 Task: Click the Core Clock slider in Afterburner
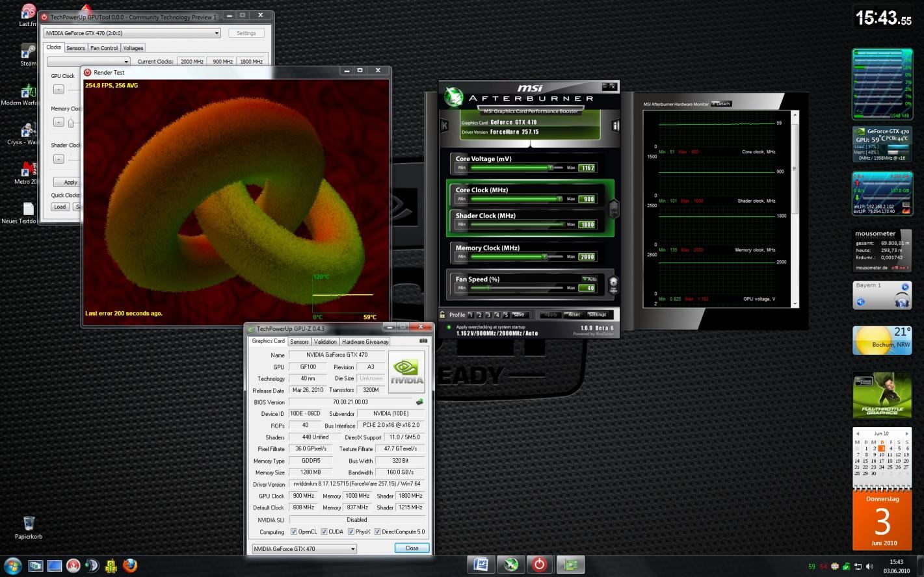pos(516,199)
